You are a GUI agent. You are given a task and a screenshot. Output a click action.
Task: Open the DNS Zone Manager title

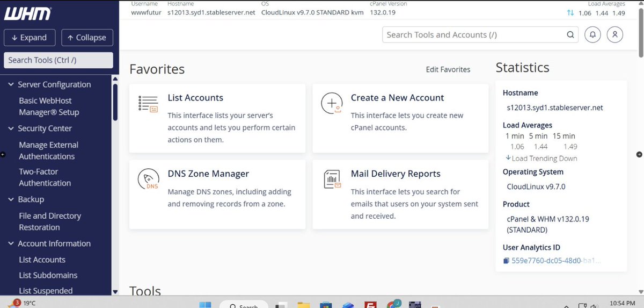tap(208, 174)
